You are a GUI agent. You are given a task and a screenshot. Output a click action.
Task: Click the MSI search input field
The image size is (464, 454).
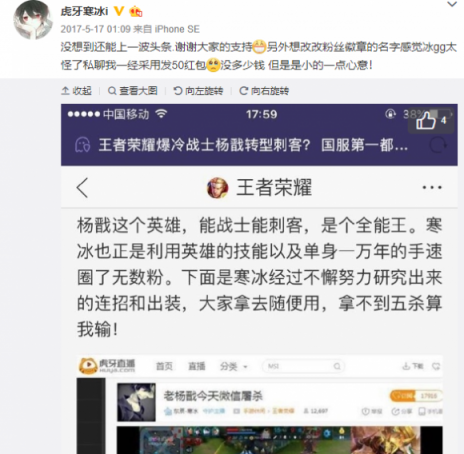[x=304, y=366]
